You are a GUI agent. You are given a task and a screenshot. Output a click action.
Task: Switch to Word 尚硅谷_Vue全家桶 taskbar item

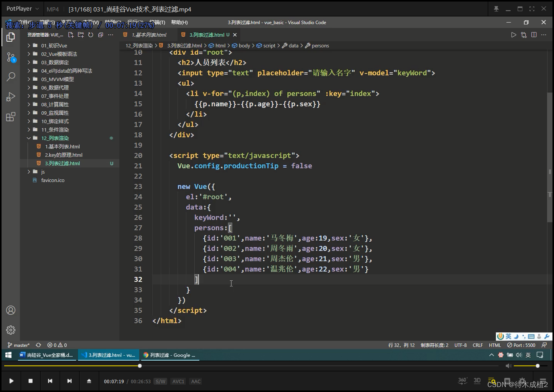click(x=47, y=355)
